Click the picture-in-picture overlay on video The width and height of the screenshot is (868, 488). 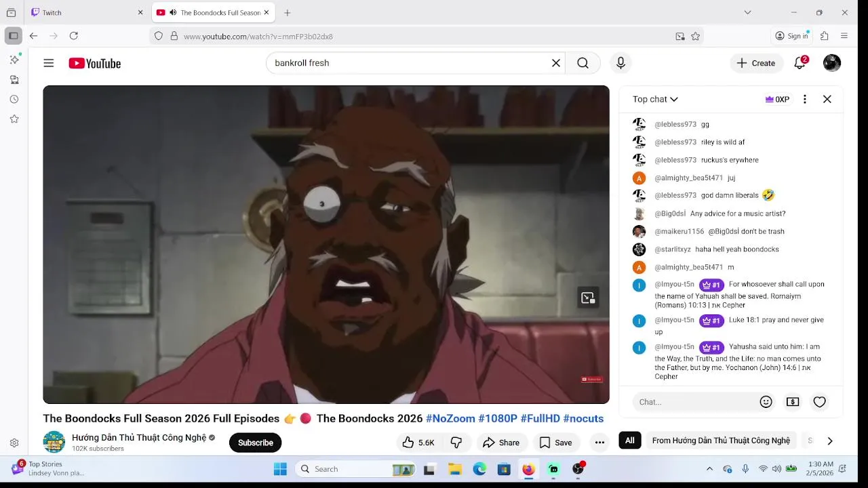(x=588, y=298)
